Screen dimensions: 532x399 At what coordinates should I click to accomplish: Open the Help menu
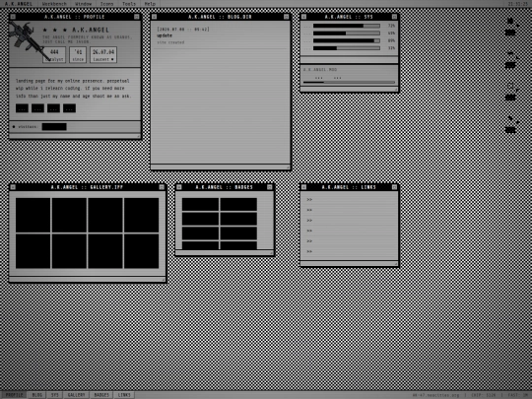pos(150,4)
